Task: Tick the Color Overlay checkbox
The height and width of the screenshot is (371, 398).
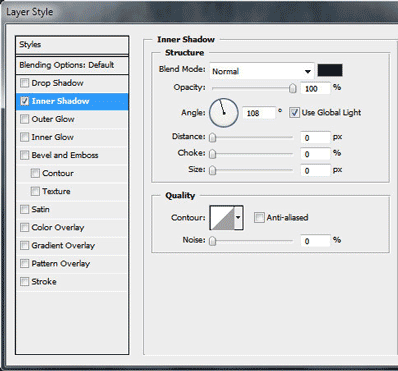Action: coord(24,227)
